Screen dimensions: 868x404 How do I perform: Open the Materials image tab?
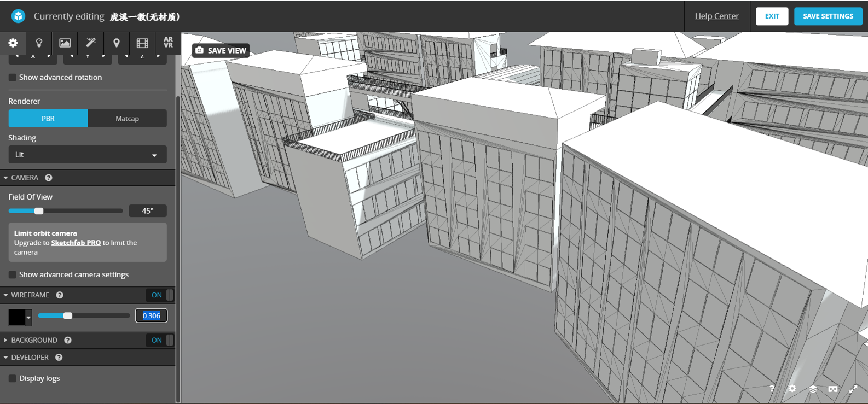click(x=65, y=43)
